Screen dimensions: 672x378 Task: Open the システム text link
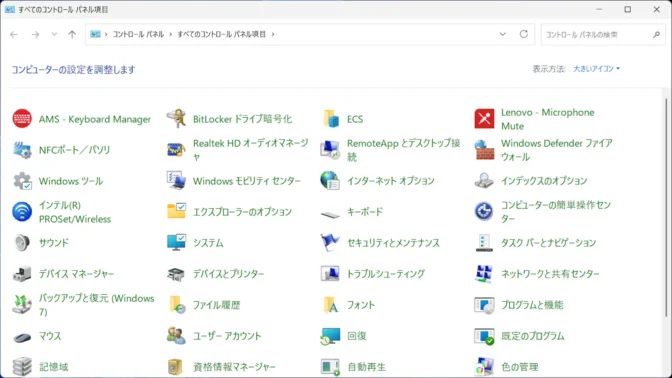(x=208, y=243)
